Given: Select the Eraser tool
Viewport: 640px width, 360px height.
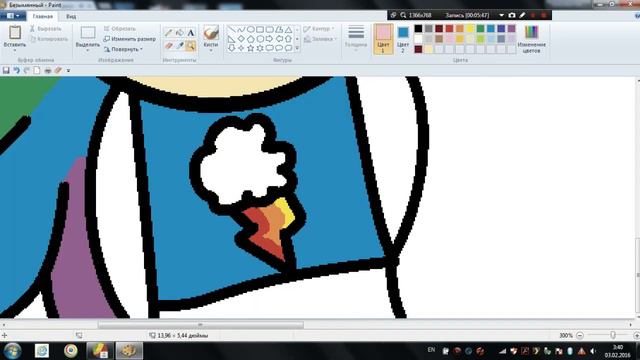Looking at the screenshot, I should tap(169, 46).
